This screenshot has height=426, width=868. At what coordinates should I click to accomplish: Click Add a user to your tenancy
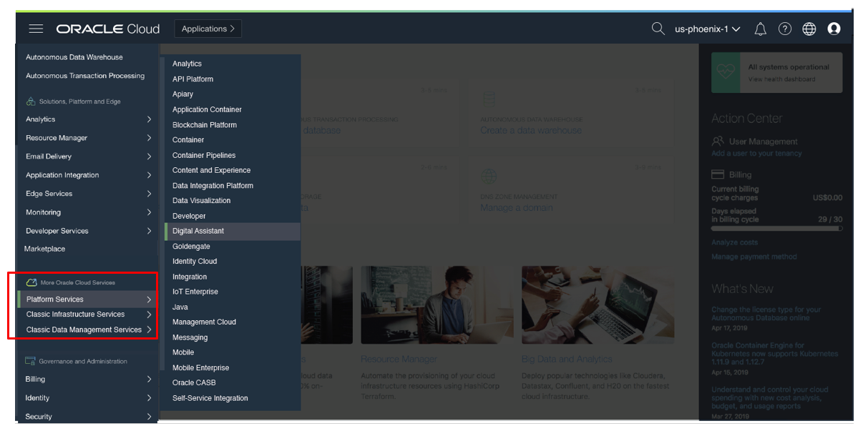point(756,154)
